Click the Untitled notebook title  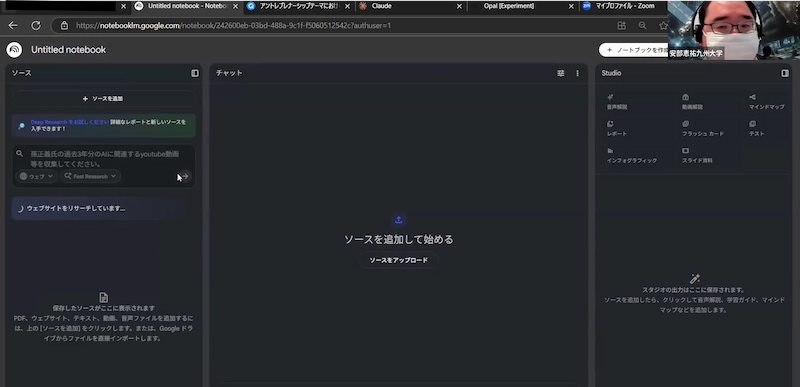[x=68, y=49]
